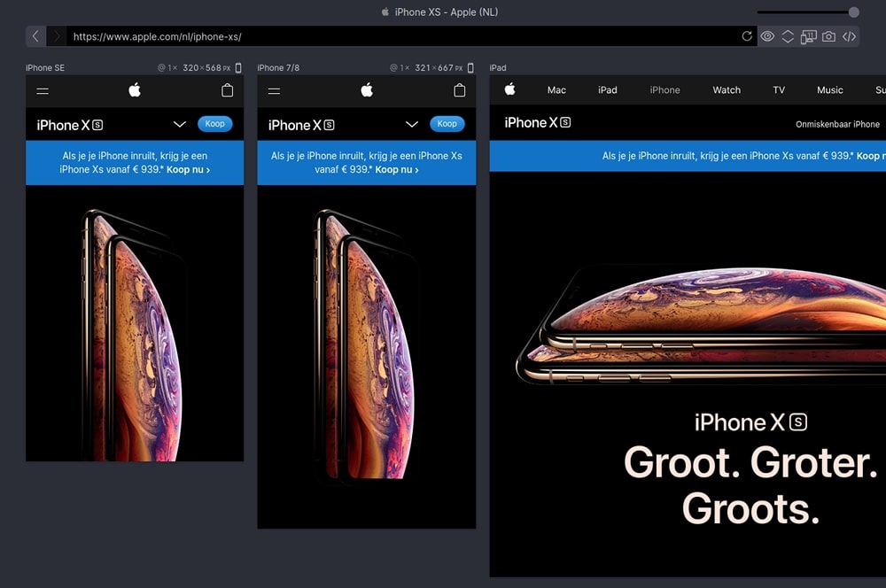Click the iPhone XS title in iPad view subnav
Screen dimensions: 886x588
point(538,122)
